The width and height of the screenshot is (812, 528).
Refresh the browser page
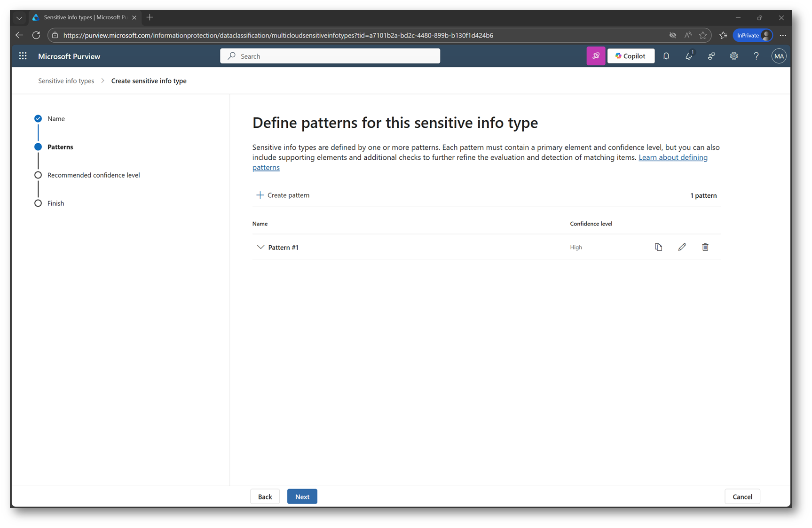tap(36, 35)
